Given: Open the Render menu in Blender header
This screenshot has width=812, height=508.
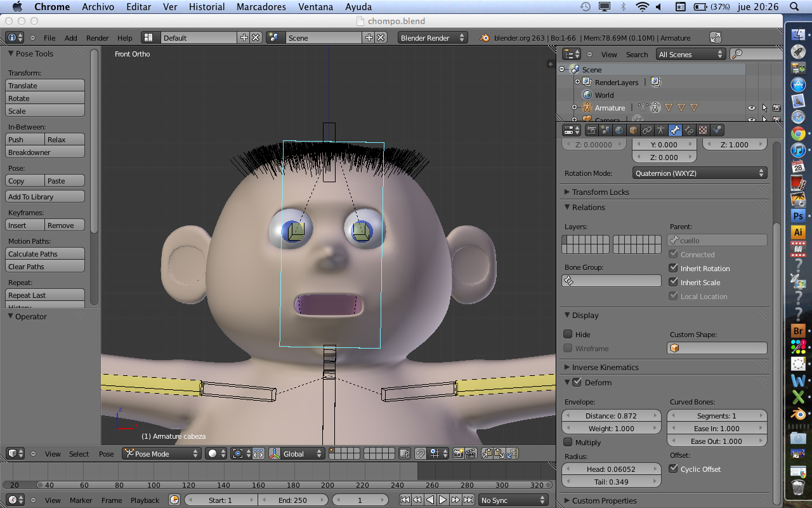Looking at the screenshot, I should click(x=97, y=38).
